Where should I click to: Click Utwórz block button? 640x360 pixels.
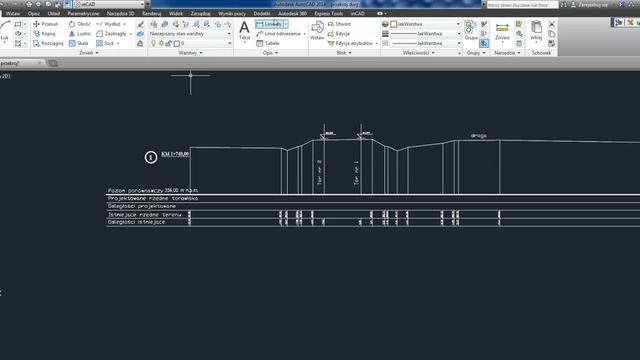pos(339,24)
